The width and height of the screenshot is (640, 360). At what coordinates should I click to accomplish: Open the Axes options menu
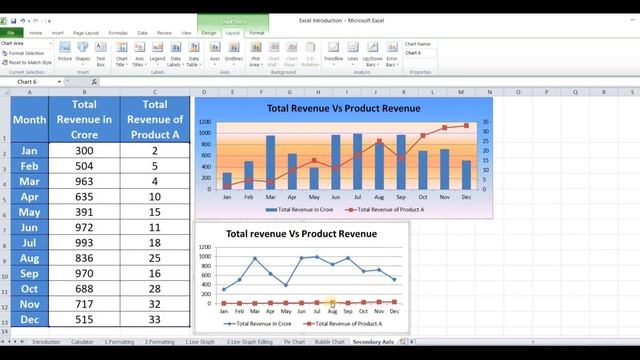click(x=215, y=53)
